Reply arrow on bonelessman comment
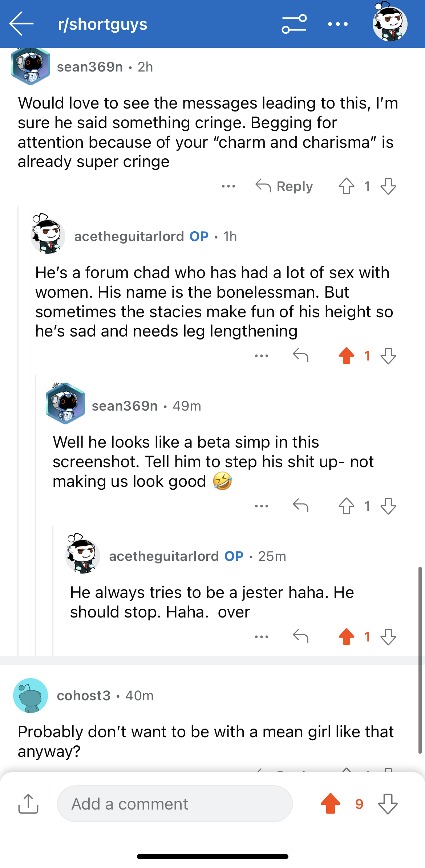The height and width of the screenshot is (868, 425). click(301, 356)
